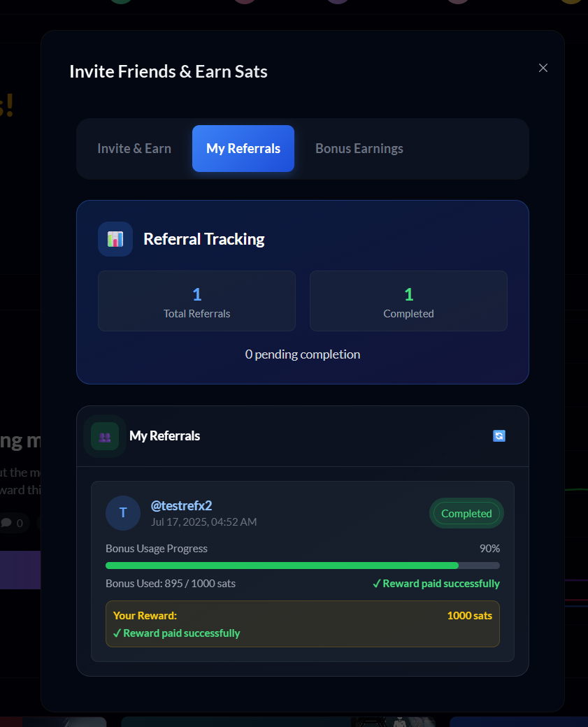The image size is (588, 727).
Task: Click the Completed count stat card
Action: tap(408, 301)
